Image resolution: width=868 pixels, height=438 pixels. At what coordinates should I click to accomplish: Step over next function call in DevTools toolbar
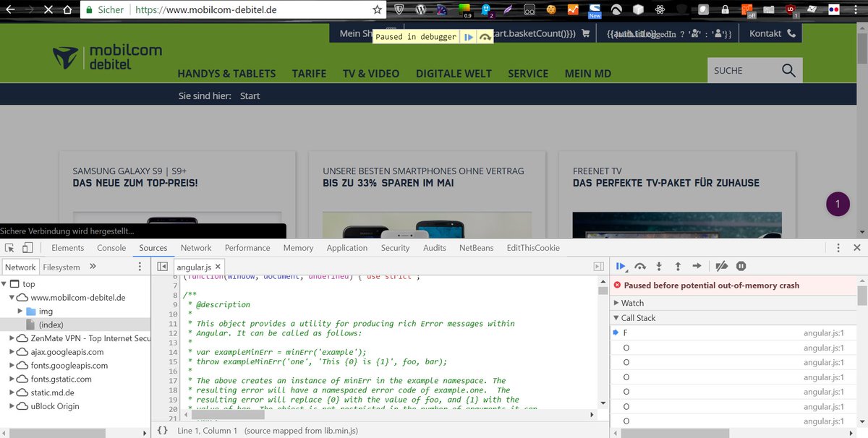coord(640,266)
